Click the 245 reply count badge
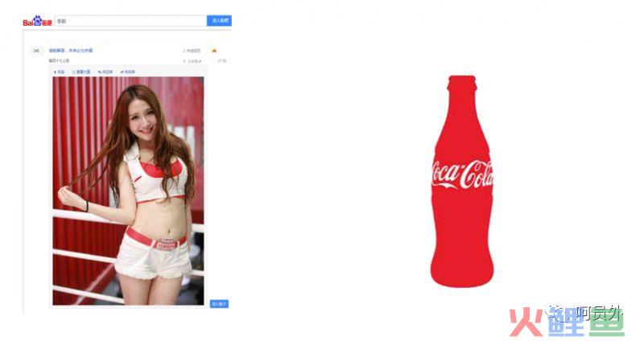Viewport: 644px width, 341px height. coord(36,51)
